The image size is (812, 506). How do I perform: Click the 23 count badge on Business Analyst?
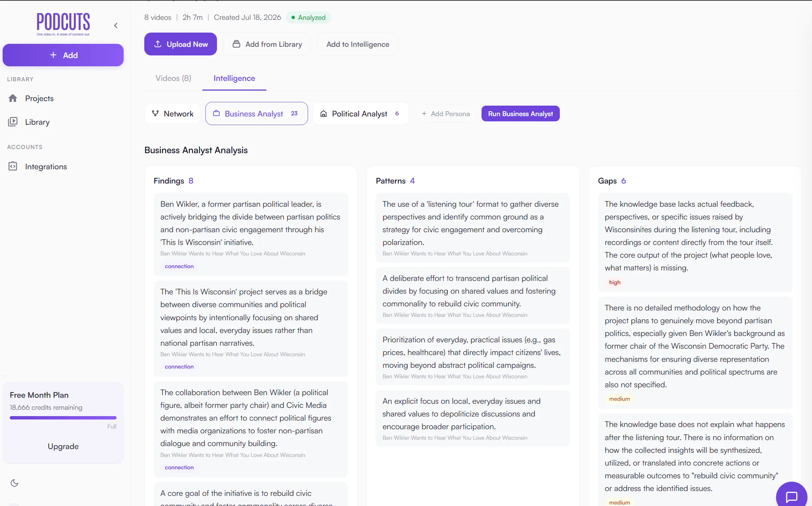point(294,113)
